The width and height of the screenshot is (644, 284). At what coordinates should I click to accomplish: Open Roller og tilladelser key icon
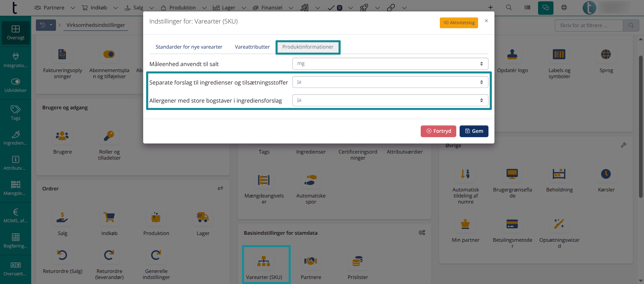[x=109, y=136]
